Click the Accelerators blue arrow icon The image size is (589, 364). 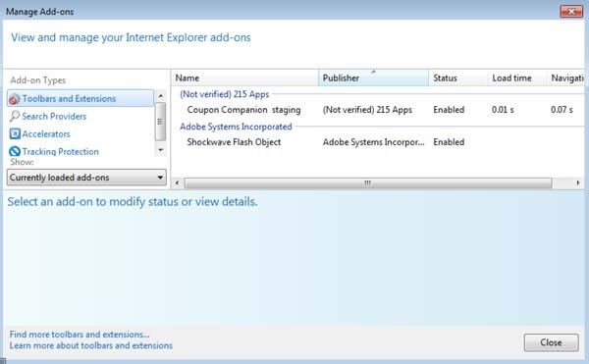tap(15, 134)
